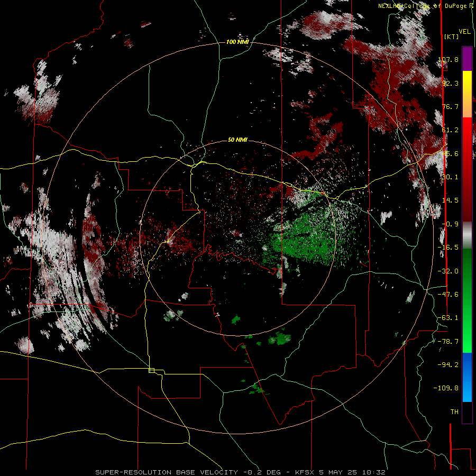Click the TH label on the legend
The width and height of the screenshot is (476, 476).
tap(454, 412)
